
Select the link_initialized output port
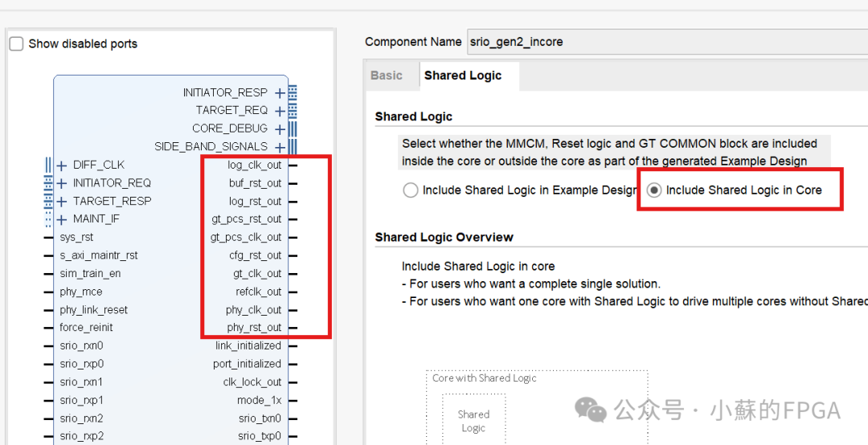coord(248,346)
